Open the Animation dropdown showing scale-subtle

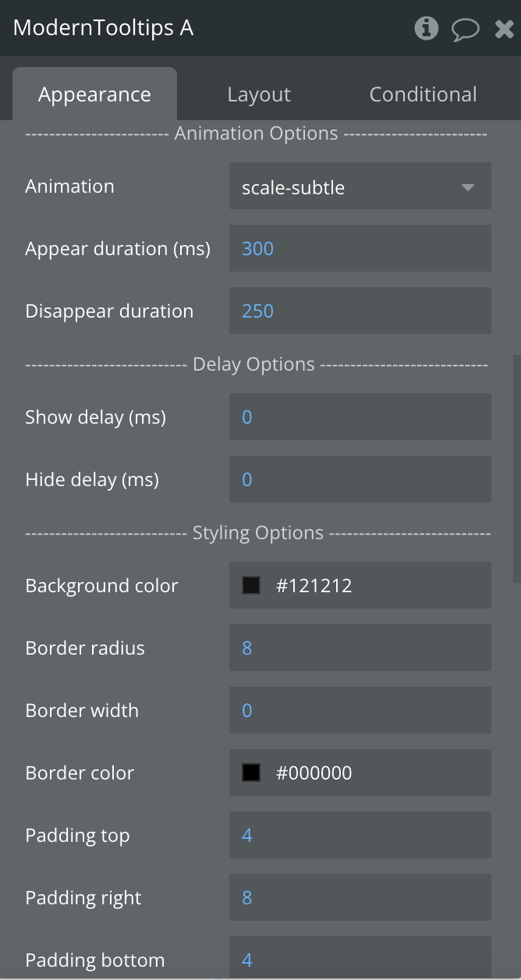[x=360, y=186]
